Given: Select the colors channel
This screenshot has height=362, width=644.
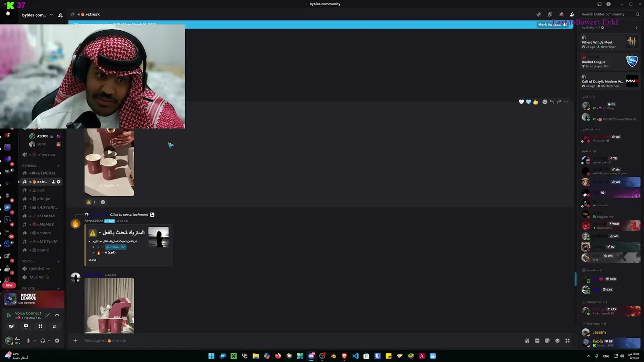Looking at the screenshot, I should point(42,233).
